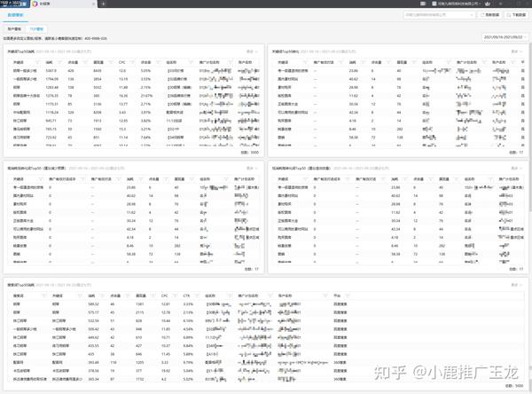Click the colorful app logo on the tab
This screenshot has width=532, height=394.
point(35,4)
